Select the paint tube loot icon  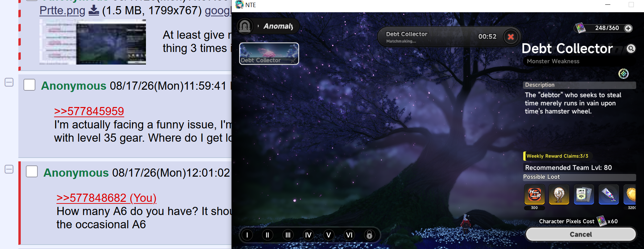coord(609,194)
